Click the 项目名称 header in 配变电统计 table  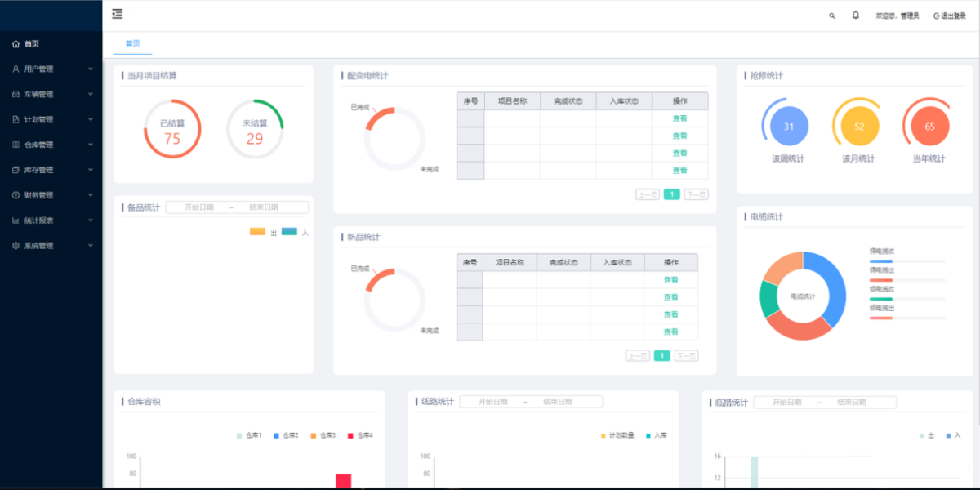[512, 101]
